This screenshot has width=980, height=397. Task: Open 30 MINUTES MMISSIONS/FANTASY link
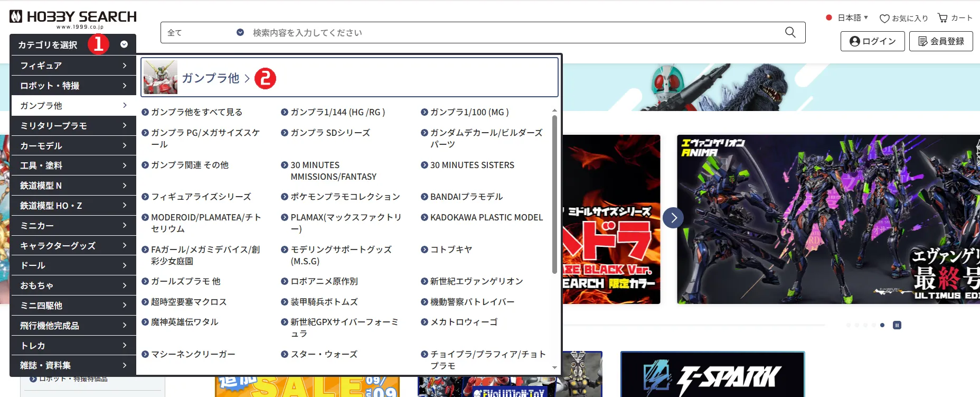coord(333,171)
